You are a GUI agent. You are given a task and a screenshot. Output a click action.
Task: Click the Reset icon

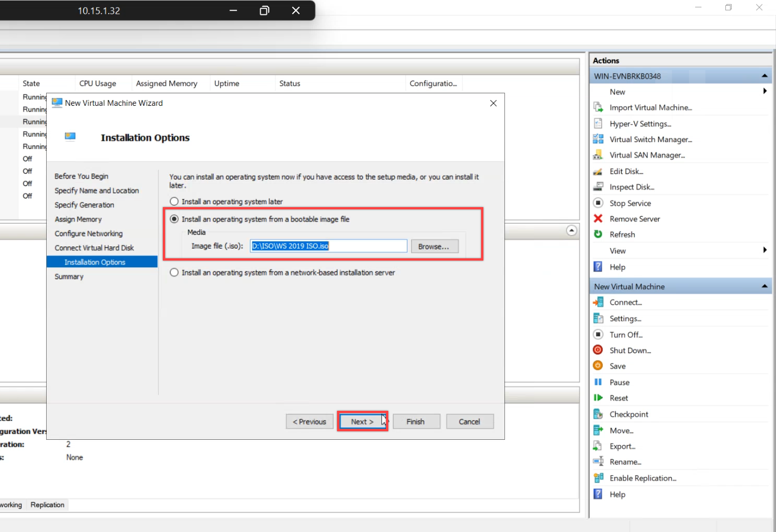(598, 398)
